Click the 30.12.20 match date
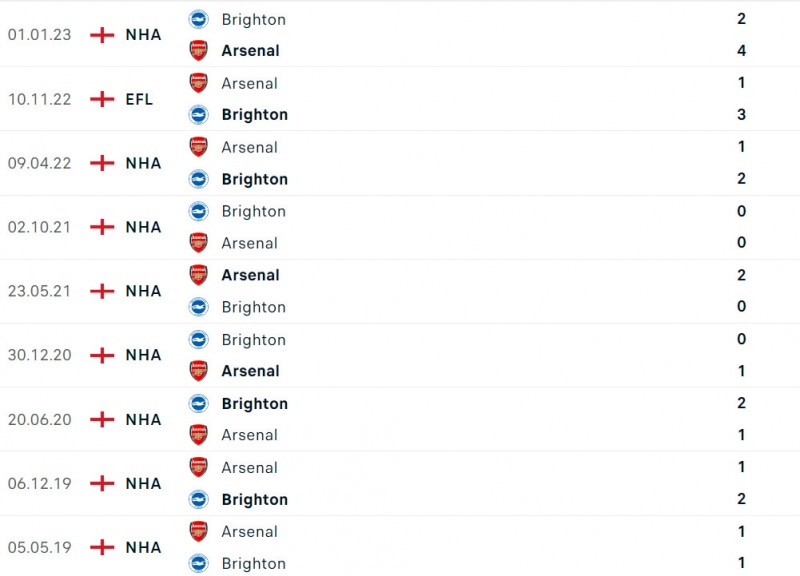 (40, 355)
